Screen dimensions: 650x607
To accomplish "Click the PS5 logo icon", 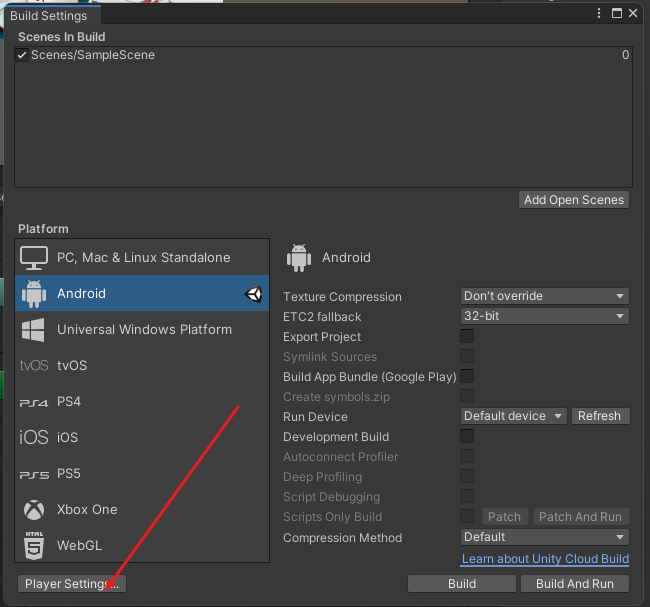I will (34, 474).
